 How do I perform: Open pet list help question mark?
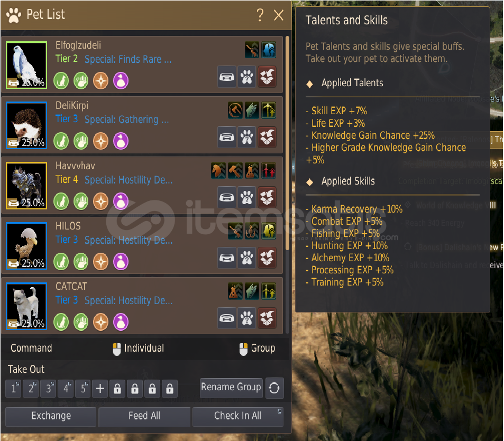tap(260, 15)
